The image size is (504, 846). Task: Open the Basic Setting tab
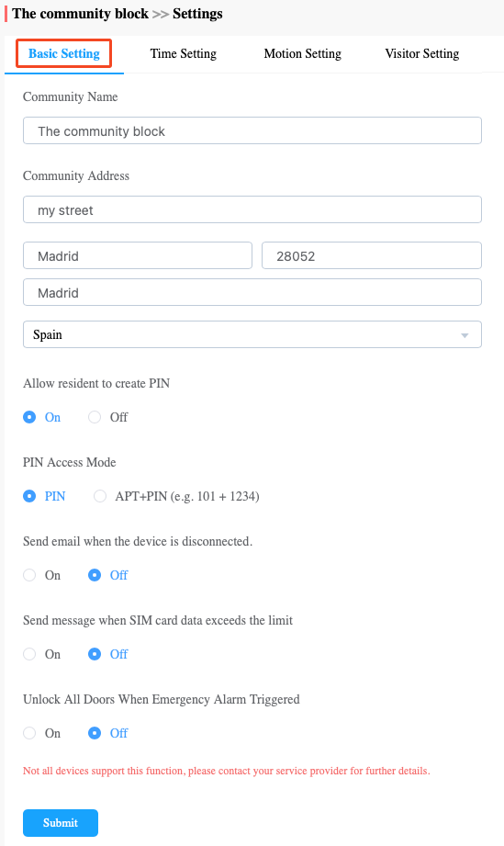coord(63,53)
